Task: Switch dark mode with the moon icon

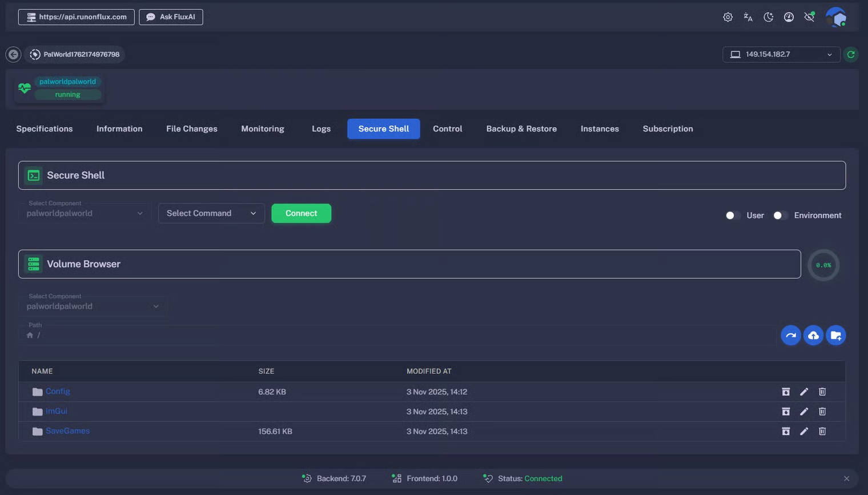Action: pyautogui.click(x=769, y=17)
